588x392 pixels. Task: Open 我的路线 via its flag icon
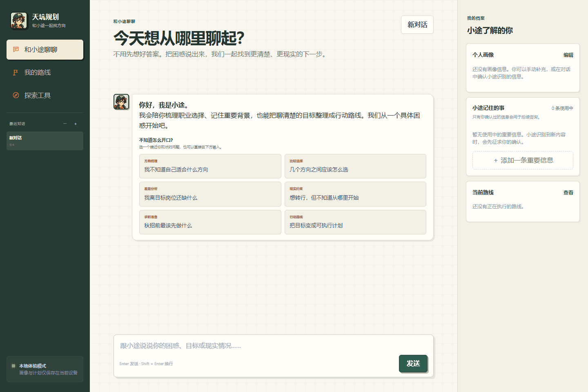tap(16, 72)
